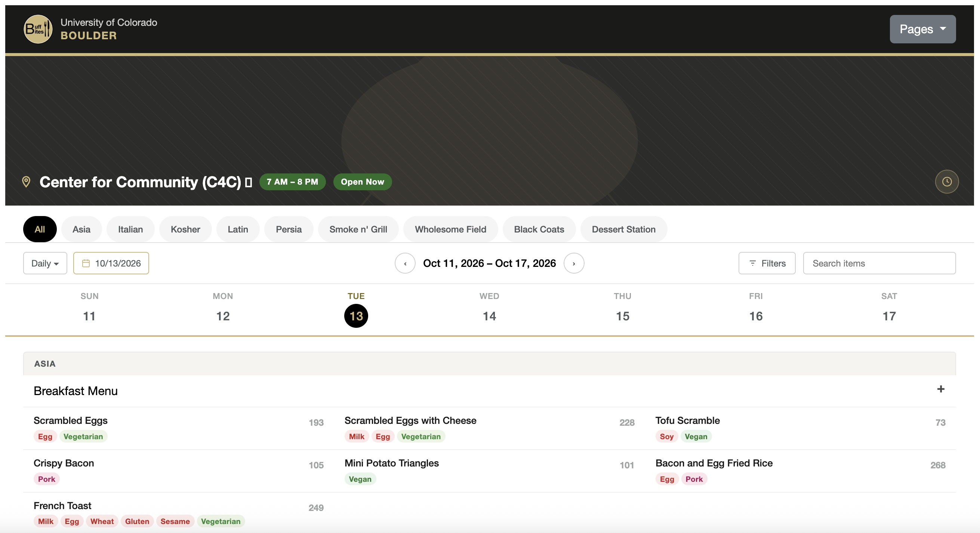This screenshot has width=980, height=533.
Task: Expand Breakfast Menu with the plus icon
Action: tap(940, 389)
